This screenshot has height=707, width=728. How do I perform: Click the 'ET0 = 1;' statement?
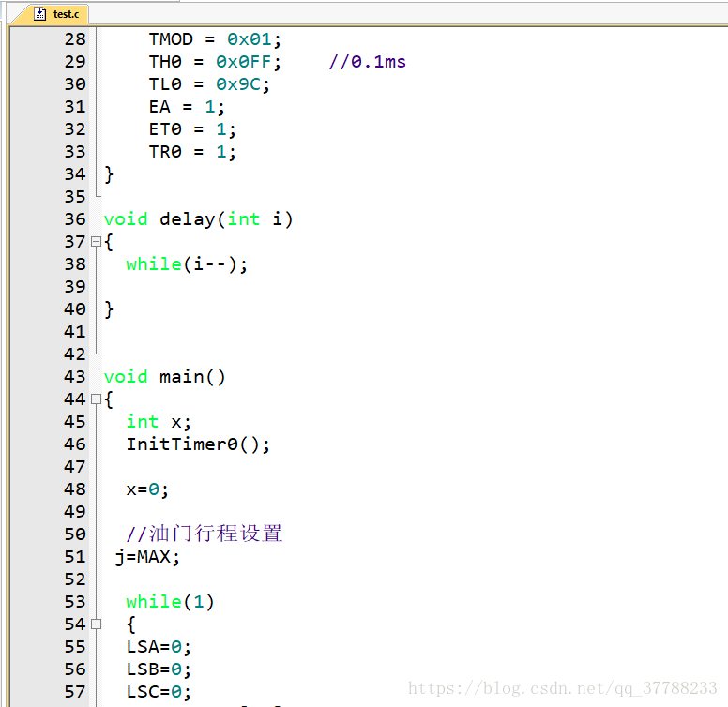pos(192,129)
